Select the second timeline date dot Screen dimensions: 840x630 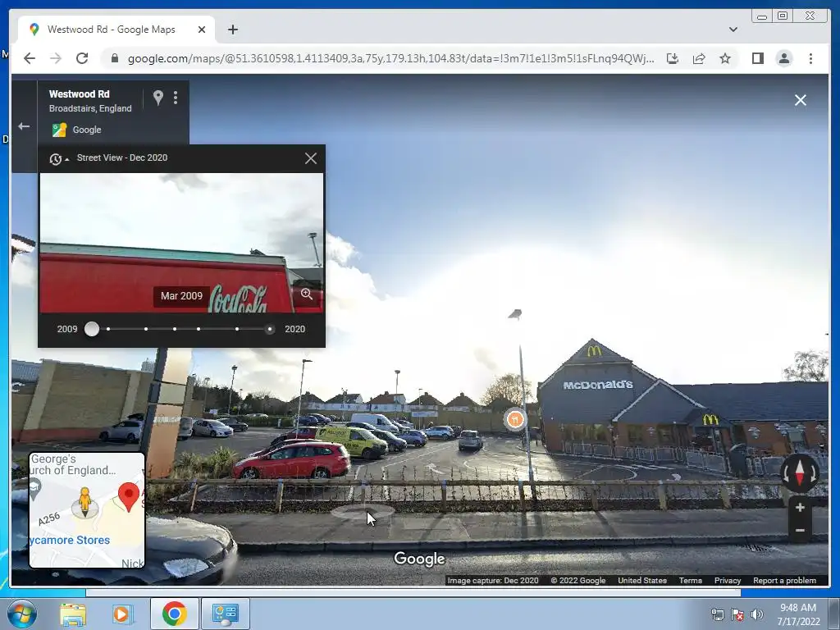pos(146,329)
